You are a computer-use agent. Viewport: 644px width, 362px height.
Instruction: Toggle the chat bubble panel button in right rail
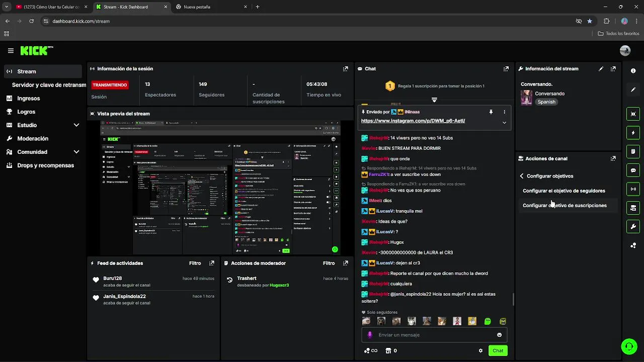633,170
